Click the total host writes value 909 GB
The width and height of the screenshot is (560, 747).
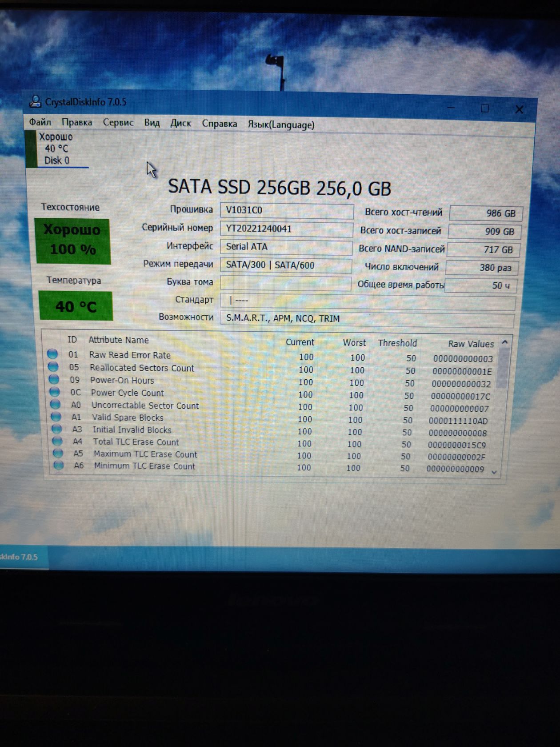[x=485, y=231]
